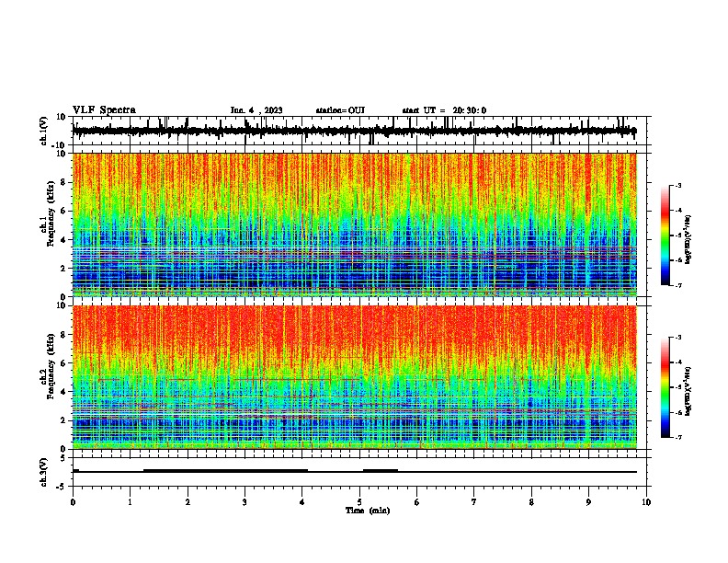Click inside the ch.2 spectrogram panel
This screenshot has height=563, width=728.
tap(355, 377)
